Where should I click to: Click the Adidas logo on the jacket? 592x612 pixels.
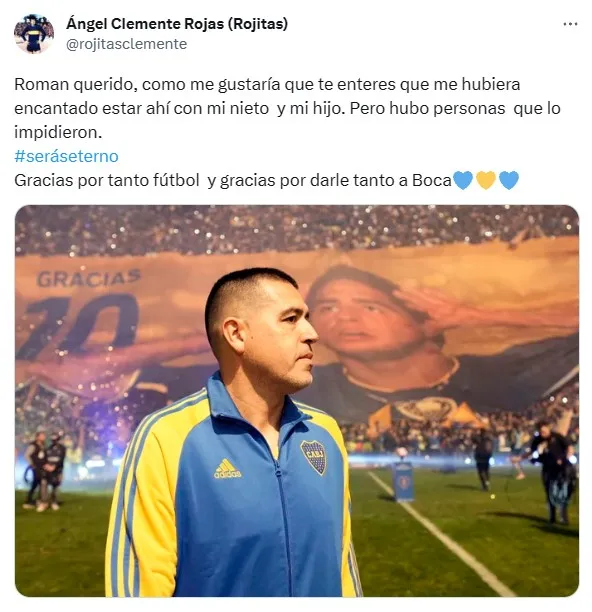pyautogui.click(x=227, y=469)
